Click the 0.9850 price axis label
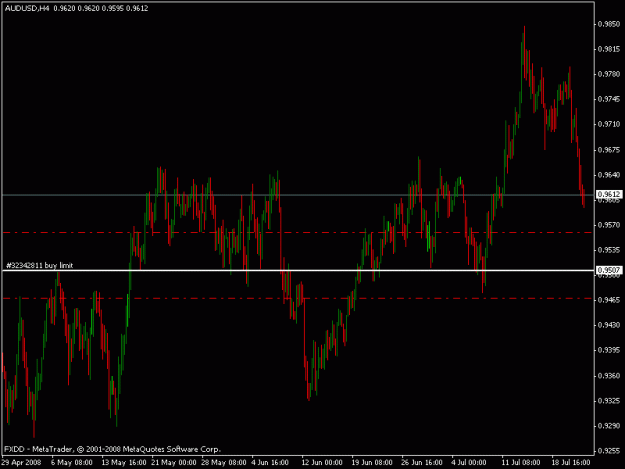This screenshot has width=625, height=469. tap(609, 24)
